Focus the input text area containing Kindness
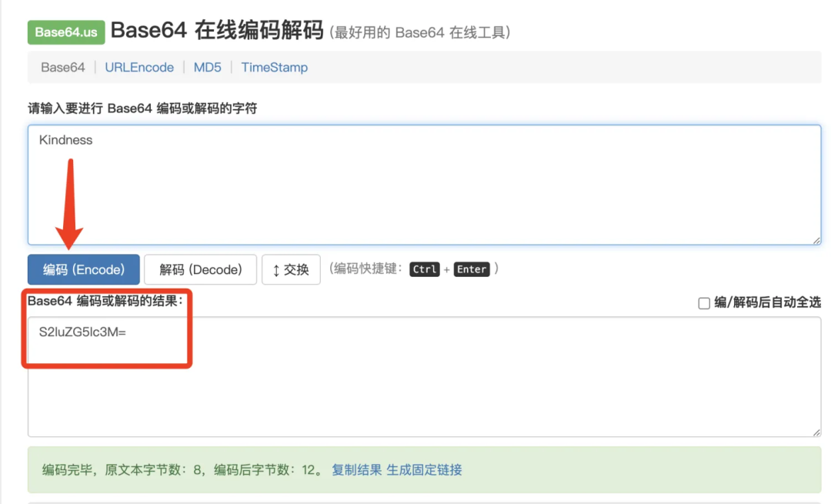This screenshot has height=504, width=831. 425,185
